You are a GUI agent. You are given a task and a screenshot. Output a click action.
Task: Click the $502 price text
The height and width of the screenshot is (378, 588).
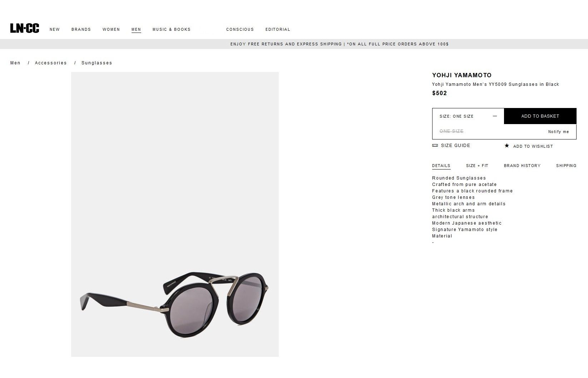tap(439, 93)
